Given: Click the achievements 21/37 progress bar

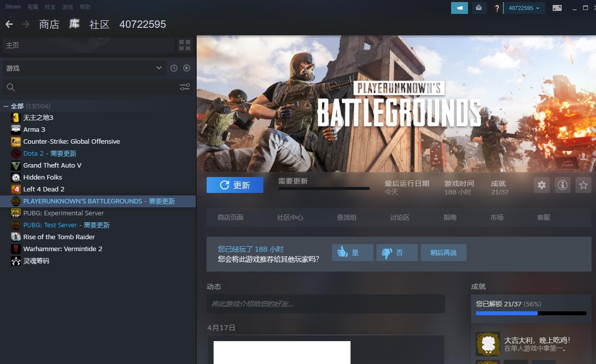Looking at the screenshot, I should pos(531,313).
